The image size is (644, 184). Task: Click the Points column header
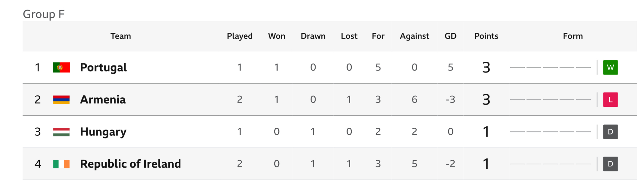[486, 36]
